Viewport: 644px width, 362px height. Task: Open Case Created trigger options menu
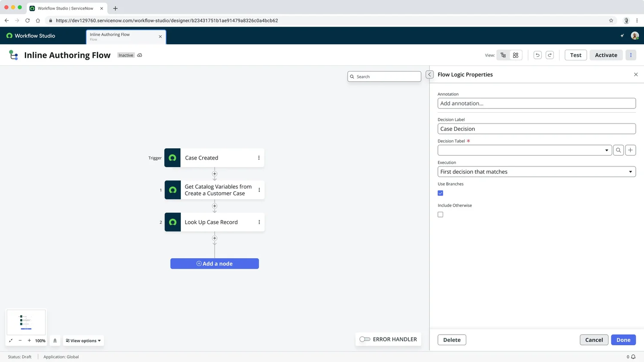[x=259, y=158]
